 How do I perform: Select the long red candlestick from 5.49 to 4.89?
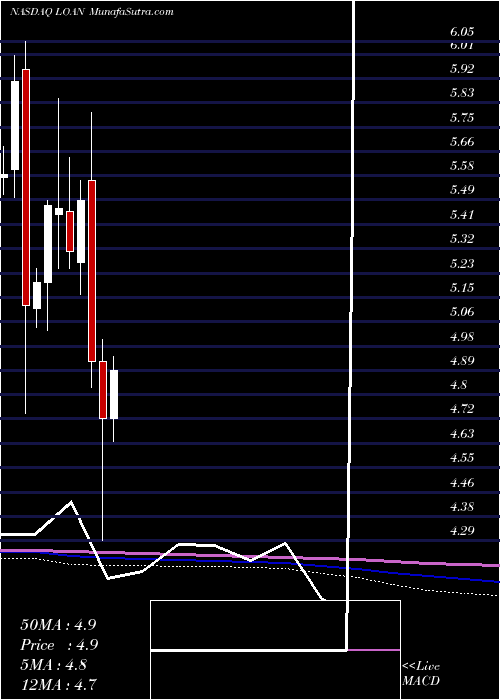pyautogui.click(x=92, y=271)
